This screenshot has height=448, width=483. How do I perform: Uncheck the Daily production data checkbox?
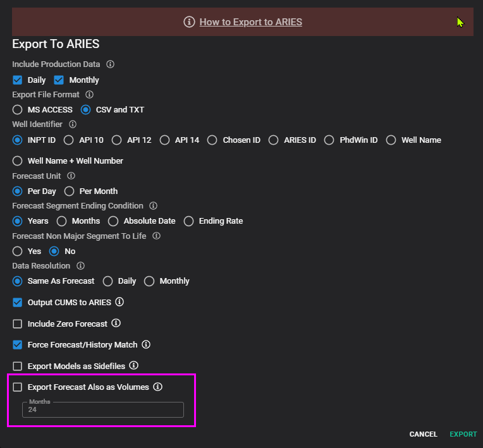[x=18, y=80]
